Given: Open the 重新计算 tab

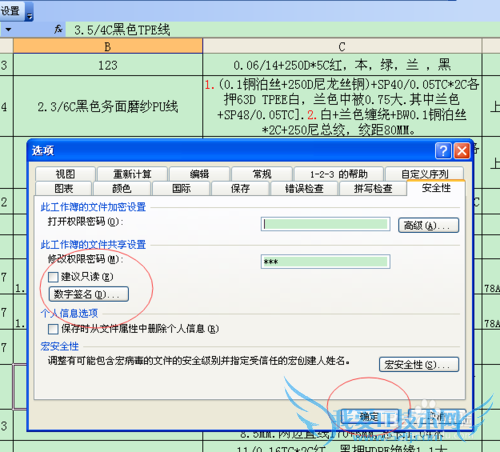Looking at the screenshot, I should pyautogui.click(x=132, y=174).
